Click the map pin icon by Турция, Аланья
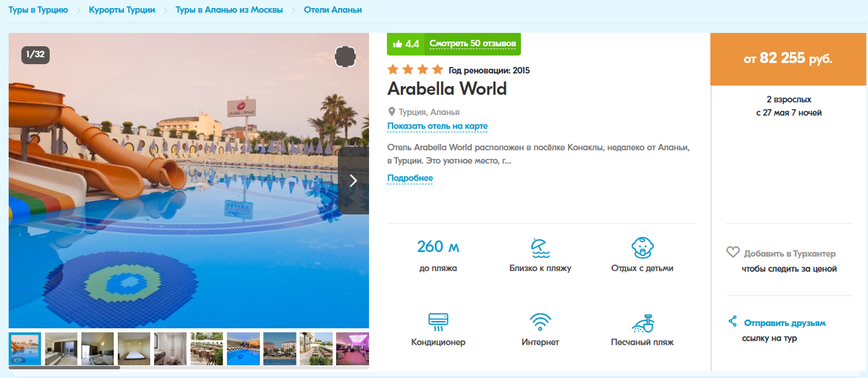The height and width of the screenshot is (378, 868). tap(392, 112)
